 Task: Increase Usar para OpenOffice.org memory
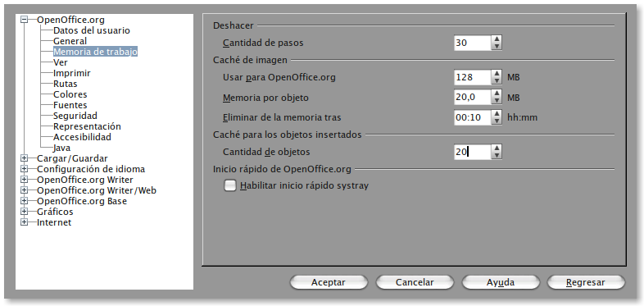[497, 73]
